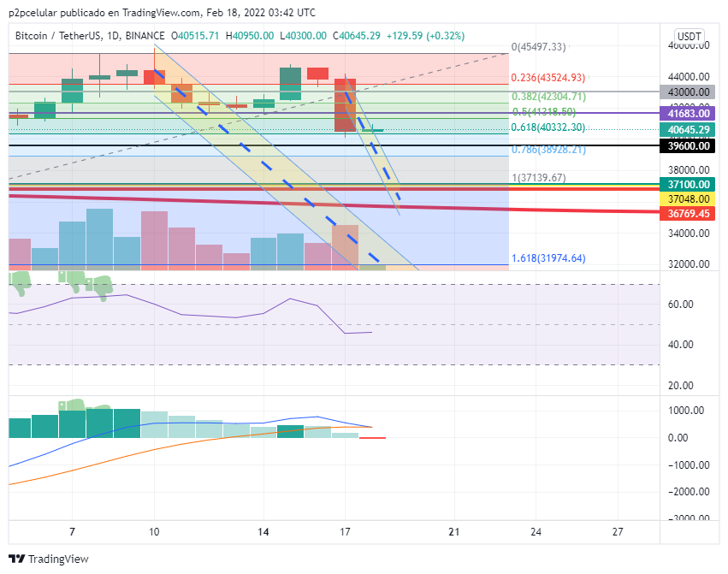Click the 0(45497.33) Fibonacci label
This screenshot has width=728, height=574.
click(539, 47)
